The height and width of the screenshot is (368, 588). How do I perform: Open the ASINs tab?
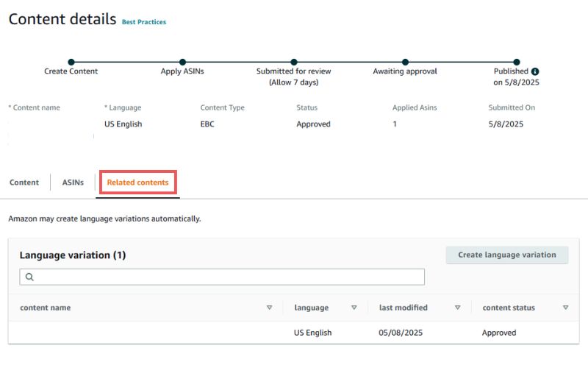[x=73, y=183]
